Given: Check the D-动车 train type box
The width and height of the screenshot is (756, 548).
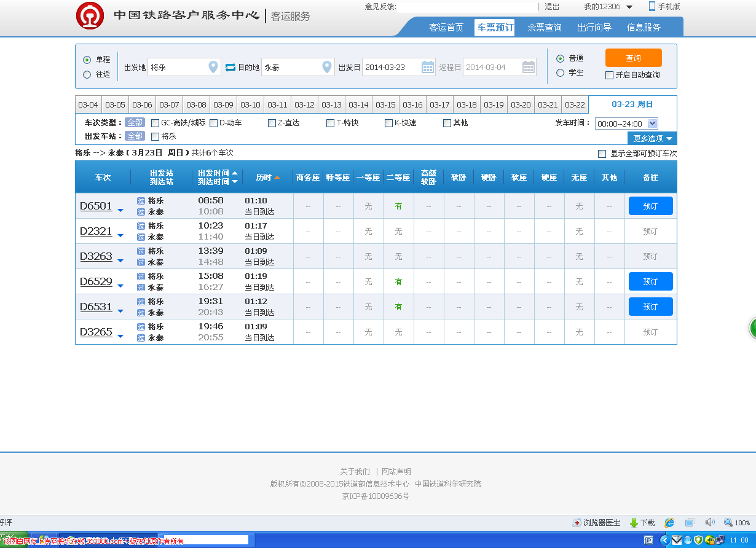Looking at the screenshot, I should (213, 123).
